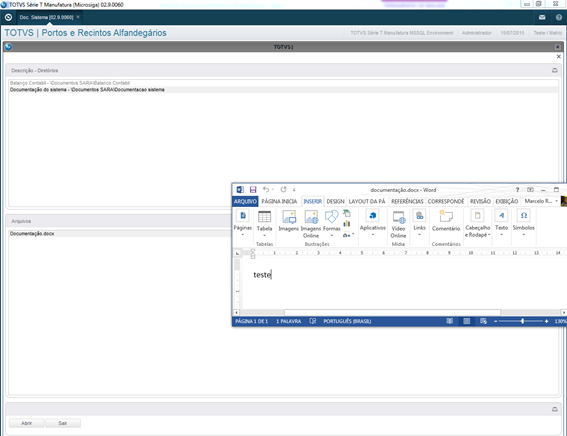Open the CORRESPONDÊNCIAS ribbon tab
567x436 pixels.
[446, 201]
